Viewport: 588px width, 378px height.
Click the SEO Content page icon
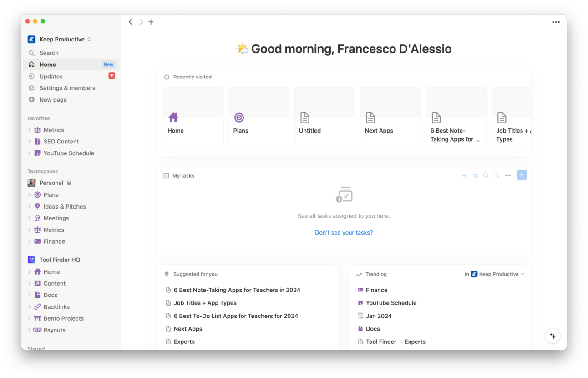coord(37,142)
